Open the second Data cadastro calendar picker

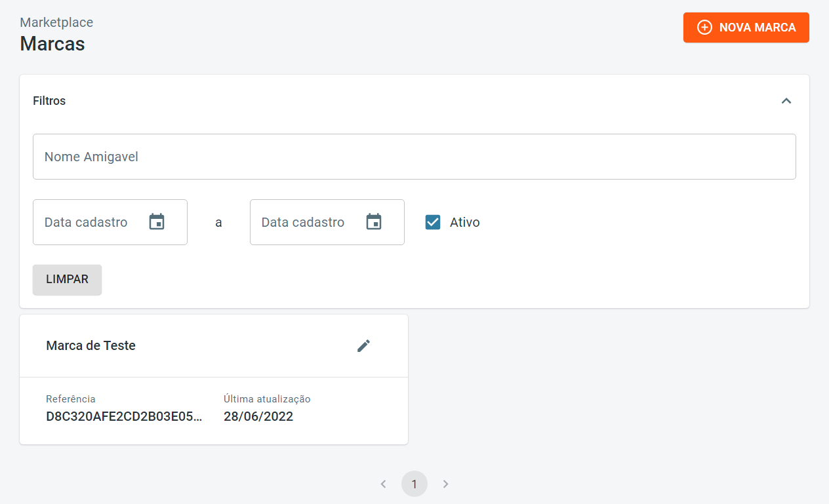click(374, 222)
